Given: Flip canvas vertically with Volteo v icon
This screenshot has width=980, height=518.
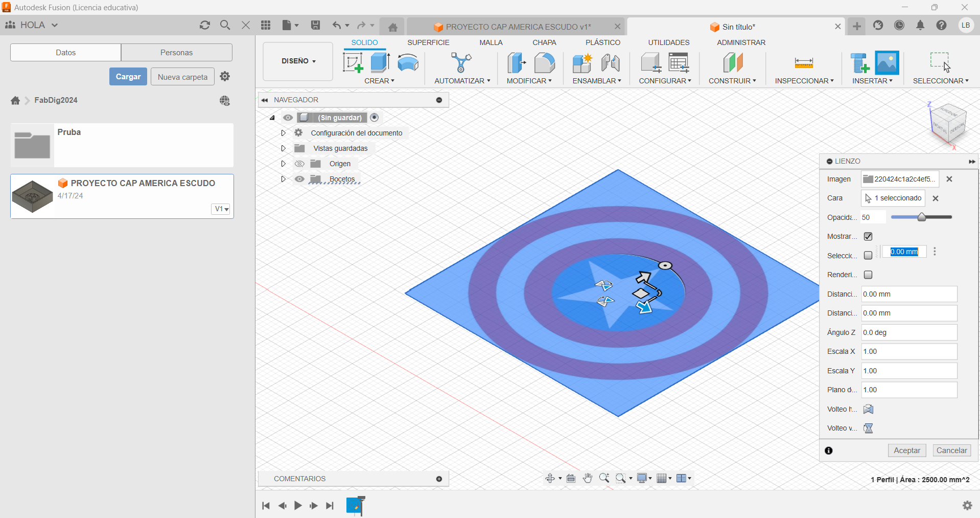Looking at the screenshot, I should pos(868,428).
